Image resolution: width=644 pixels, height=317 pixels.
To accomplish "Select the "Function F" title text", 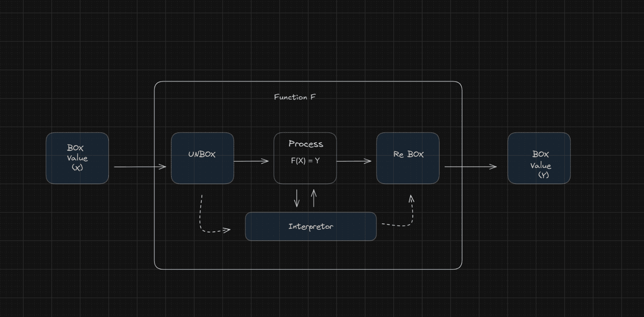I will 295,97.
